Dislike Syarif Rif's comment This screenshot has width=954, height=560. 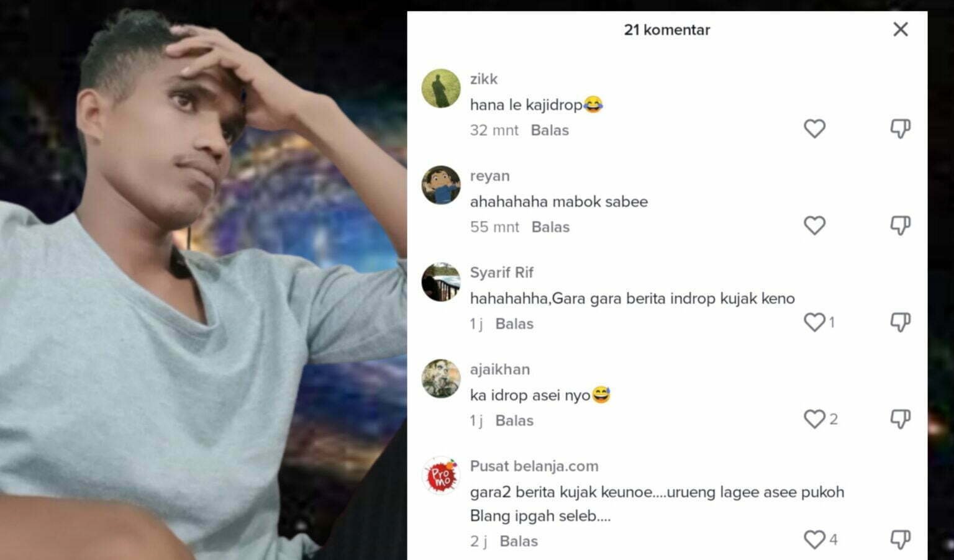pyautogui.click(x=900, y=322)
